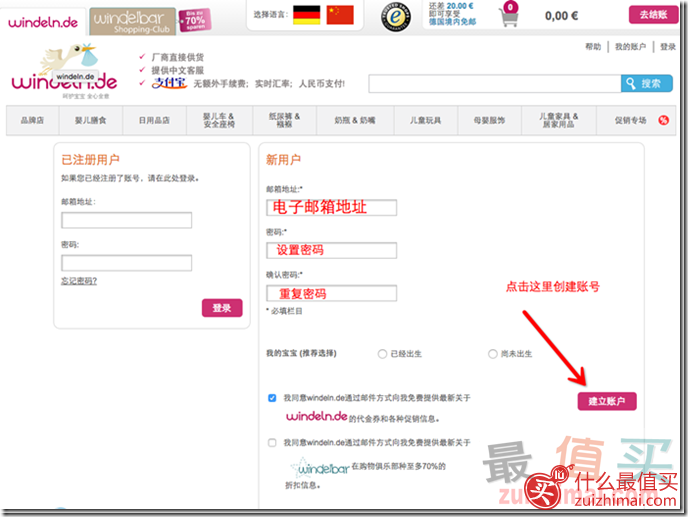Image resolution: width=688 pixels, height=517 pixels.
Task: Open the 品牌店 menu
Action: coord(32,120)
